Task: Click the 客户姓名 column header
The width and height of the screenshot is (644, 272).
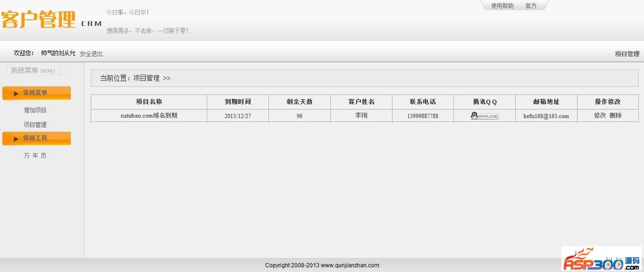Action: (x=361, y=102)
